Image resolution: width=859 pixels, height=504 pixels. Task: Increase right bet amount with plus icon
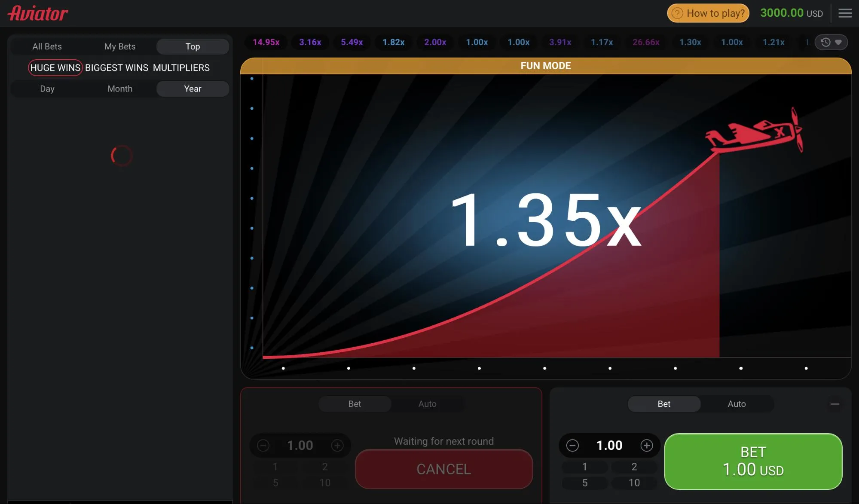646,446
